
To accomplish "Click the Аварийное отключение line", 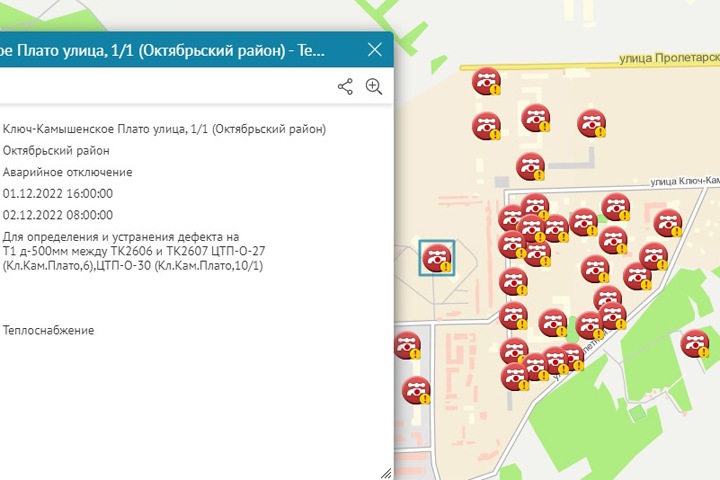I will click(x=68, y=172).
